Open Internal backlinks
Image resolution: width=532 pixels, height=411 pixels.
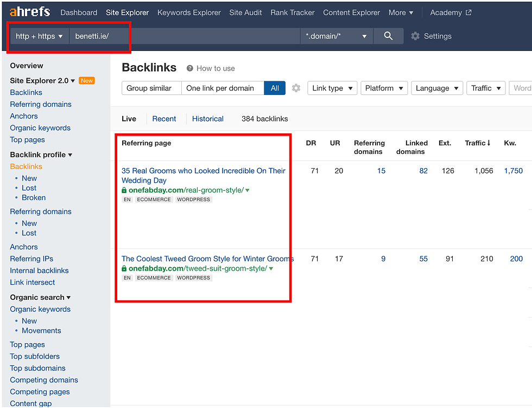[x=39, y=271]
